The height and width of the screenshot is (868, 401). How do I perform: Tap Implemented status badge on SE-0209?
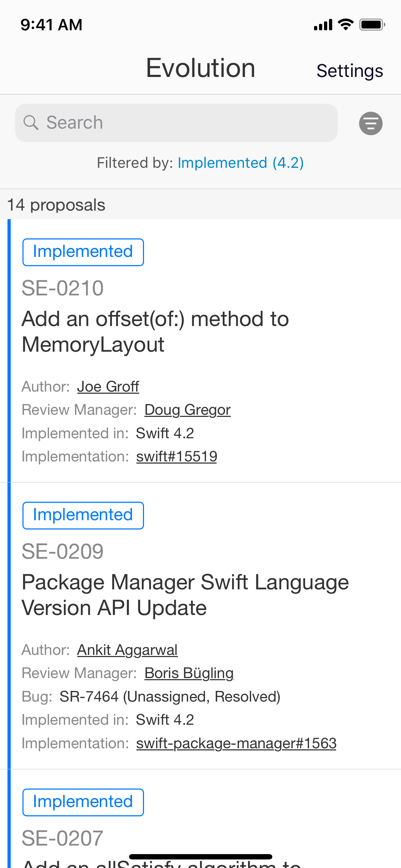(83, 515)
